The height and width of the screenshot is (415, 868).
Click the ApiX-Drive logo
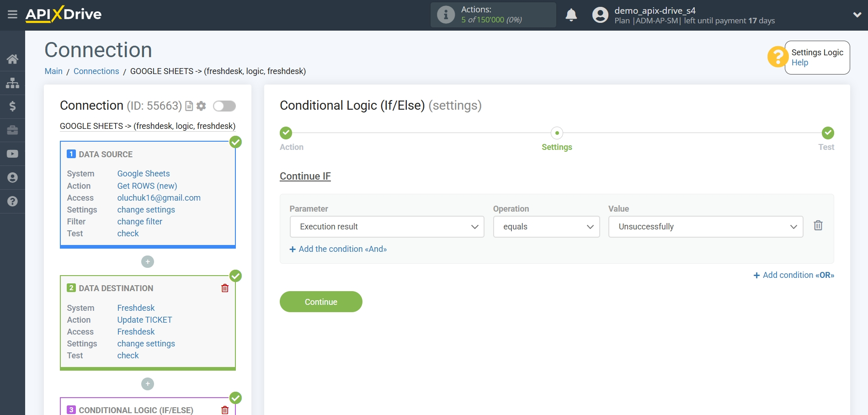(x=64, y=14)
